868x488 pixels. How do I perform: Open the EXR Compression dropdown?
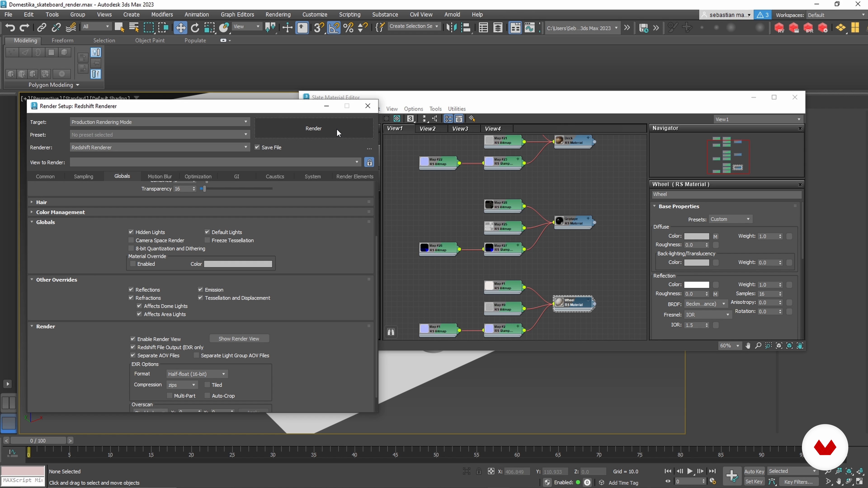182,385
